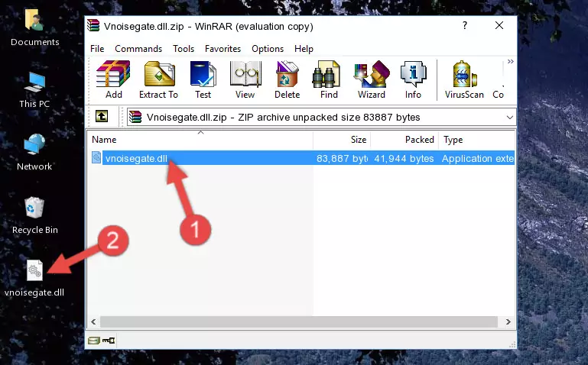This screenshot has width=588, height=365.
Task: Open the Help menu
Action: pyautogui.click(x=304, y=49)
